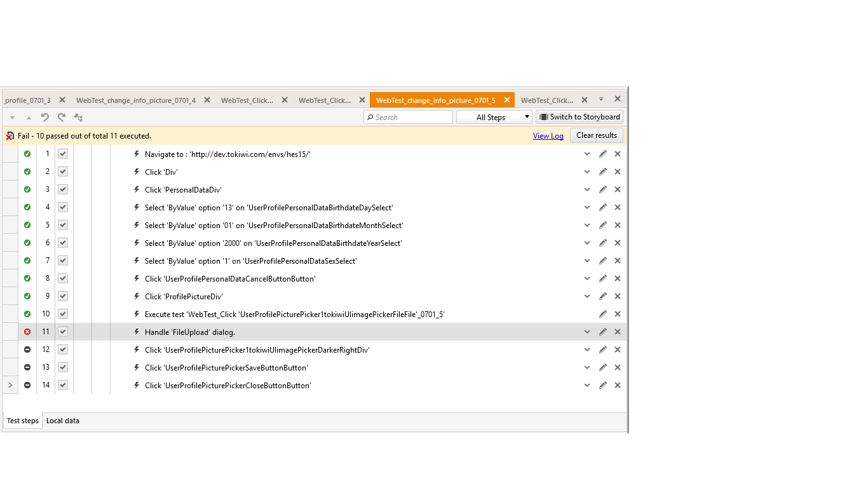
Task: Edit step 1 Navigate with pencil icon
Action: pyautogui.click(x=602, y=154)
